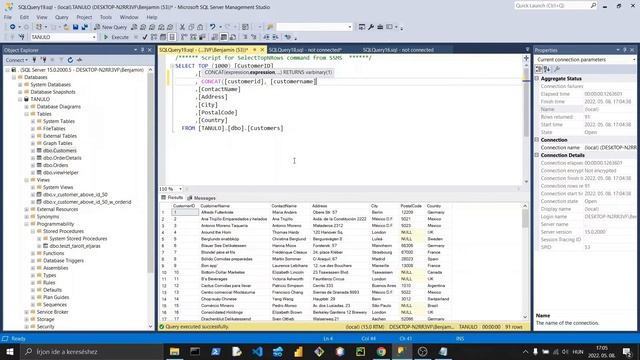Click the Navigate Backward icon

(13, 27)
